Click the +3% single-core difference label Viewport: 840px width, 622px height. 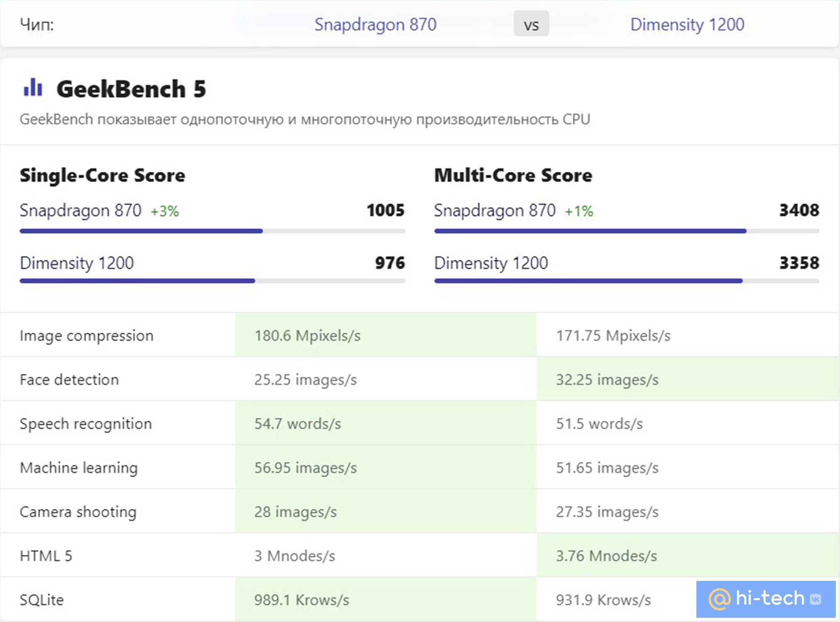165,211
